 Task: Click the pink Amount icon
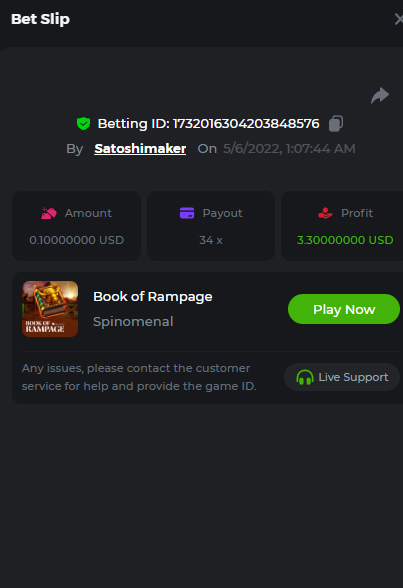(49, 213)
